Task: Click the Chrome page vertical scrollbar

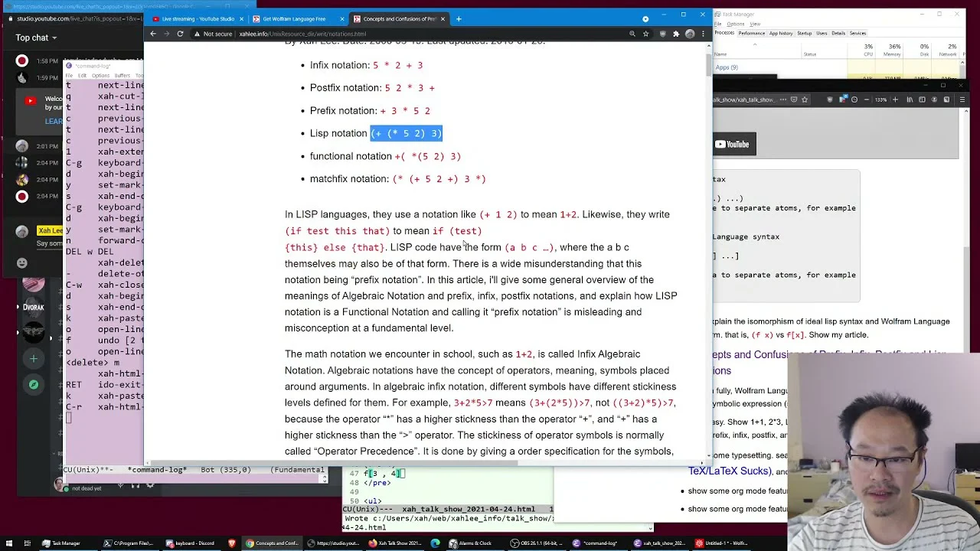Action: point(707,253)
